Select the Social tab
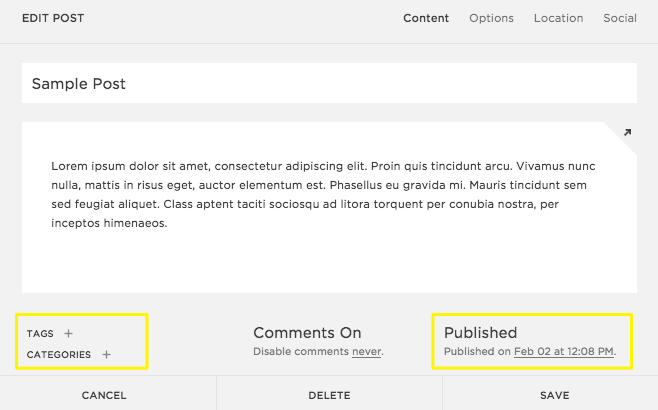 [x=620, y=18]
